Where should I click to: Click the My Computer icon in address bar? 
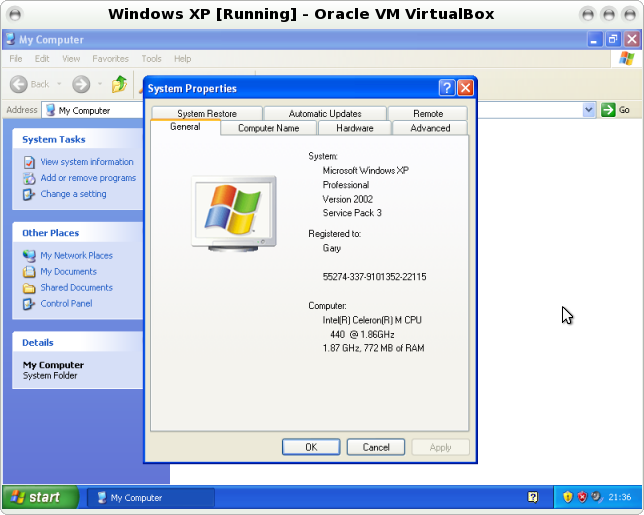pyautogui.click(x=51, y=110)
